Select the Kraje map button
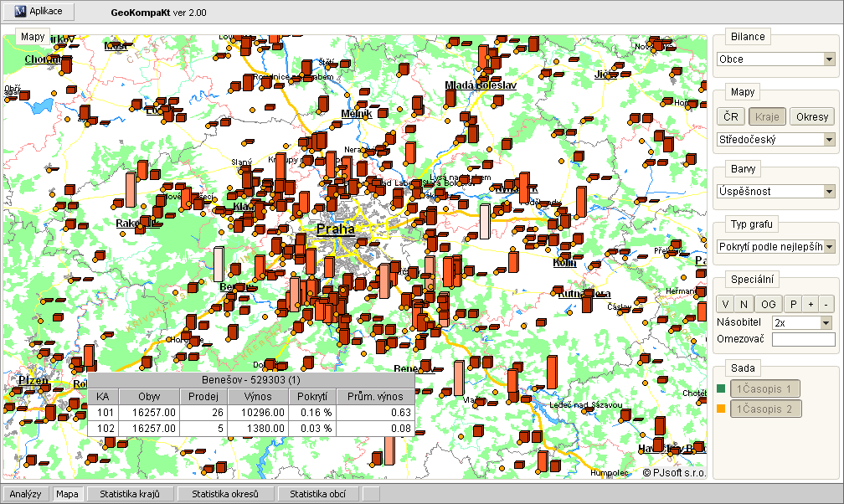Viewport: 844px width, 504px height. tap(766, 117)
